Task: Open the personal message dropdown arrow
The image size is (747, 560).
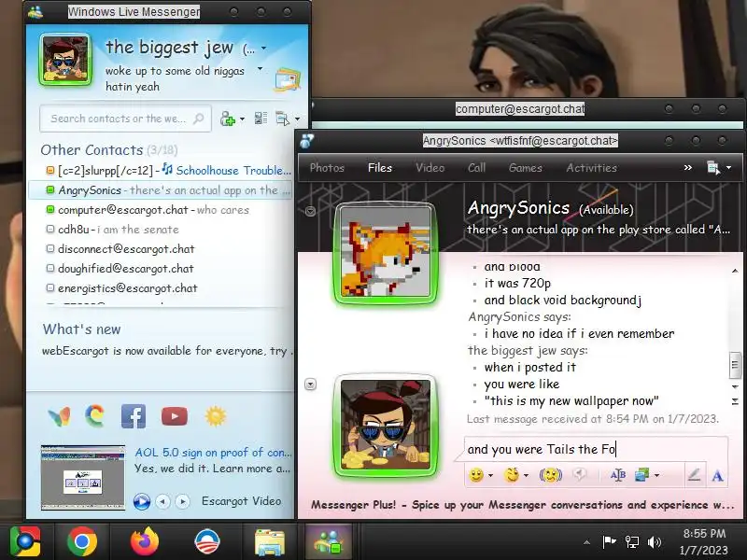Action: pos(260,68)
